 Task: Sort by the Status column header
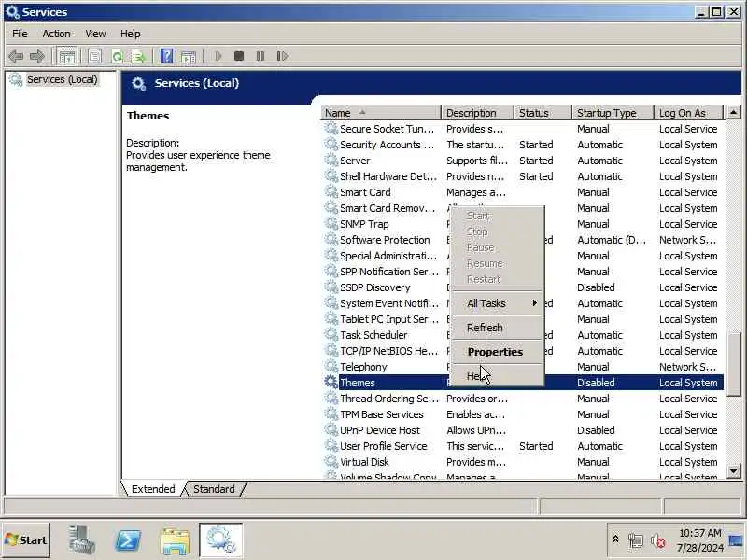(543, 113)
